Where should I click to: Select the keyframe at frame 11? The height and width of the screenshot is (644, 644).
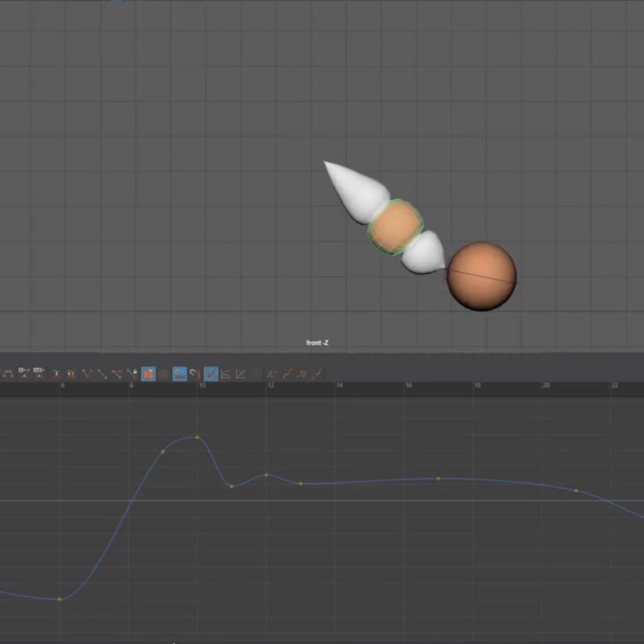231,486
